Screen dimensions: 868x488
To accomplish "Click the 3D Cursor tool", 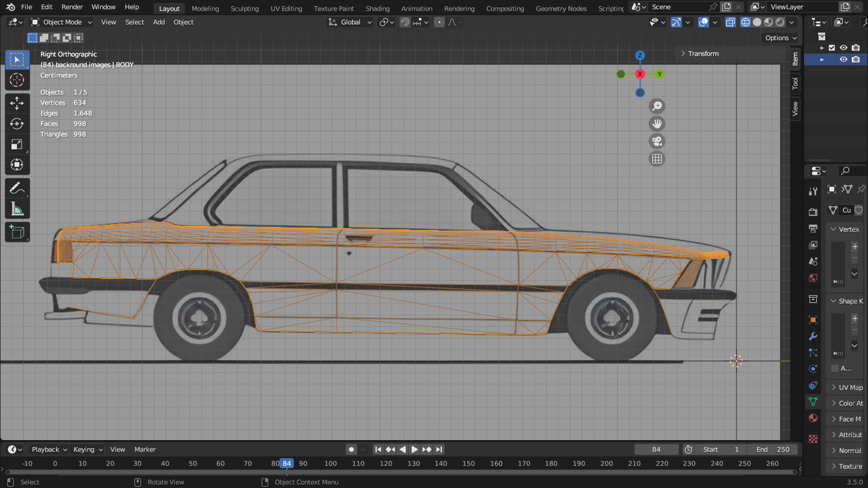I will tap(17, 80).
